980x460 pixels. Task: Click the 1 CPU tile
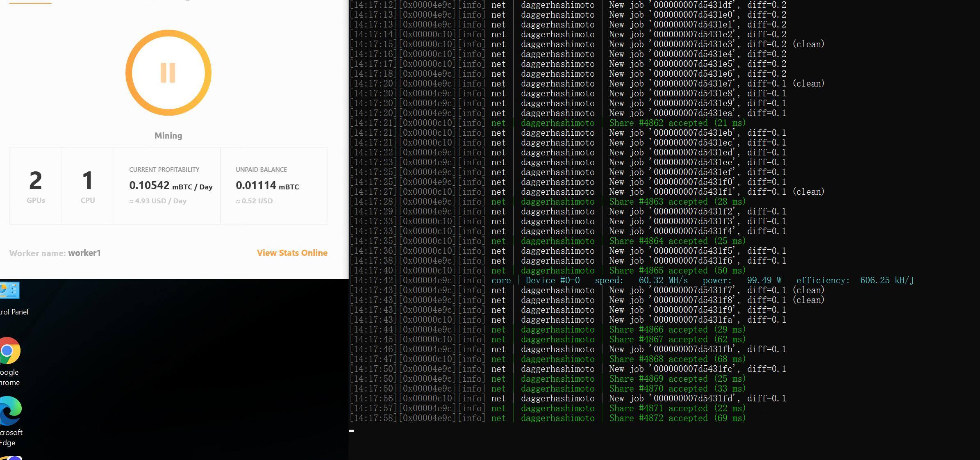[x=88, y=186]
